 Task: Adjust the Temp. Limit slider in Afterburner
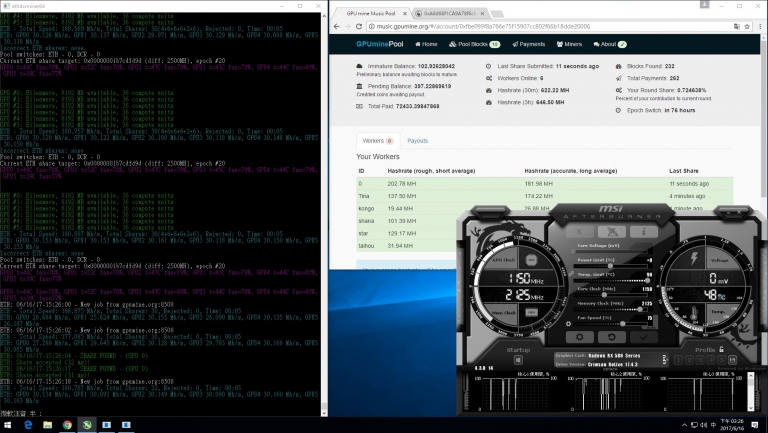pos(610,281)
